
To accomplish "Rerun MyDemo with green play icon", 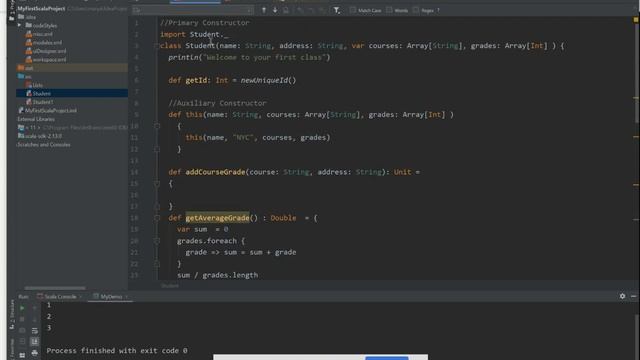I will [x=22, y=308].
